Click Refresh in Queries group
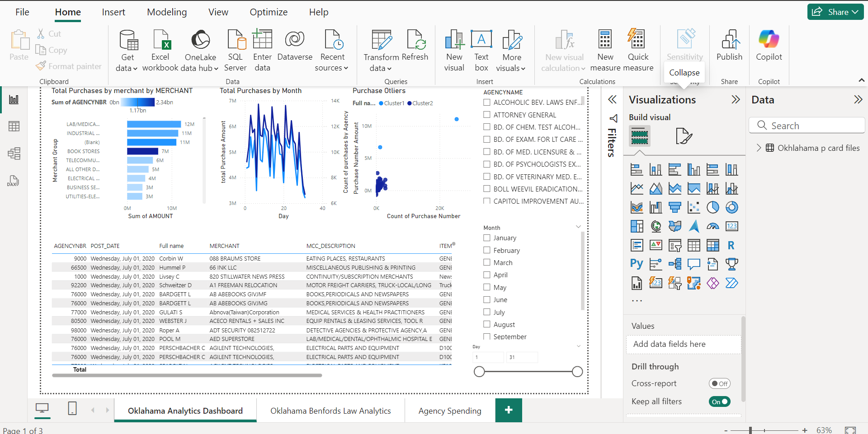 pos(415,45)
